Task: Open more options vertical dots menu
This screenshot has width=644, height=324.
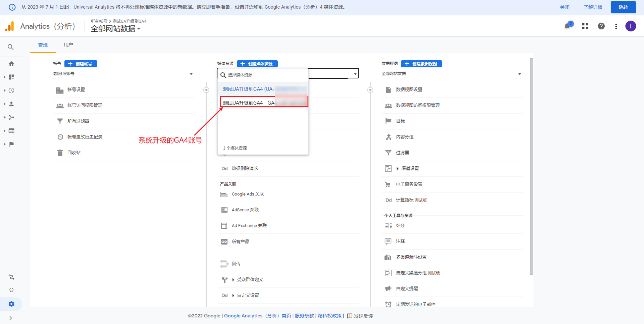Action: click(x=616, y=26)
